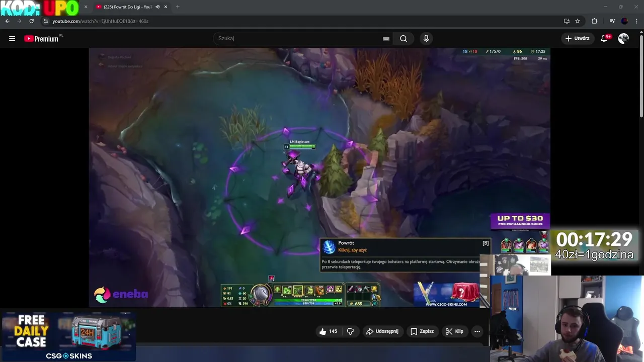
Task: Install app icon in address bar
Action: pos(567,21)
